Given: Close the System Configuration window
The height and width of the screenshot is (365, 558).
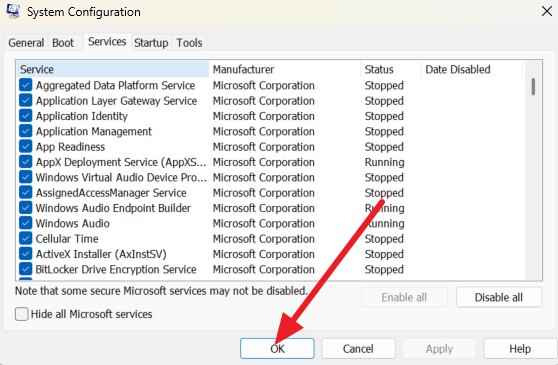Looking at the screenshot, I should click(x=547, y=11).
